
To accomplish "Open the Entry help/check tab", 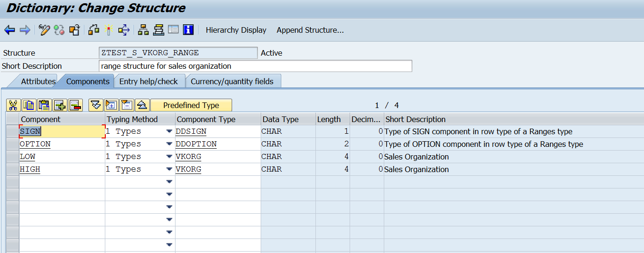I will [148, 81].
